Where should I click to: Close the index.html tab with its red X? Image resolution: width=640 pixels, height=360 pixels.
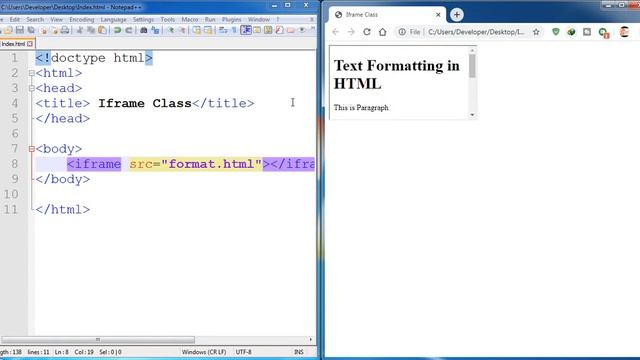pos(30,44)
